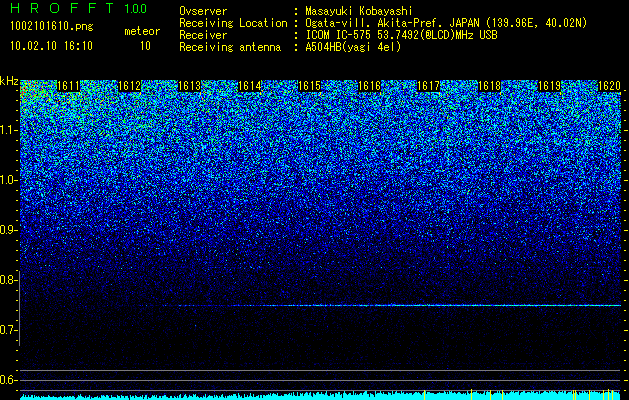Click the cyan signal level graph at bottom
The width and height of the screenshot is (629, 400).
point(321,395)
